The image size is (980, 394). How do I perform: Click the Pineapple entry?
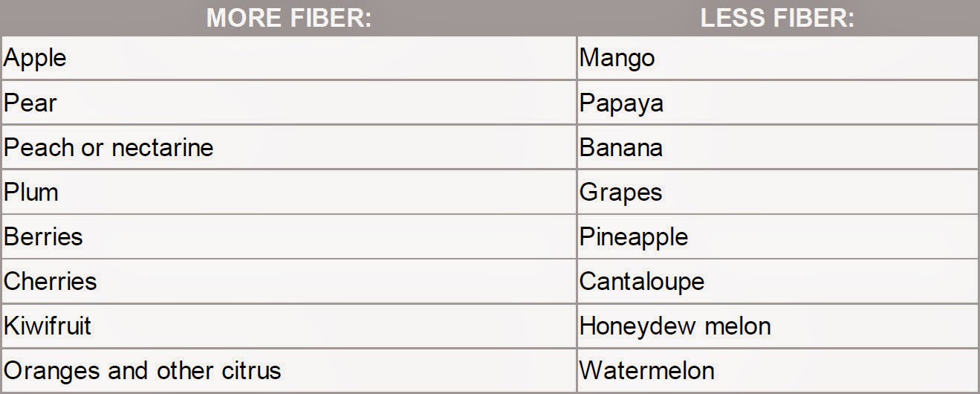point(778,236)
